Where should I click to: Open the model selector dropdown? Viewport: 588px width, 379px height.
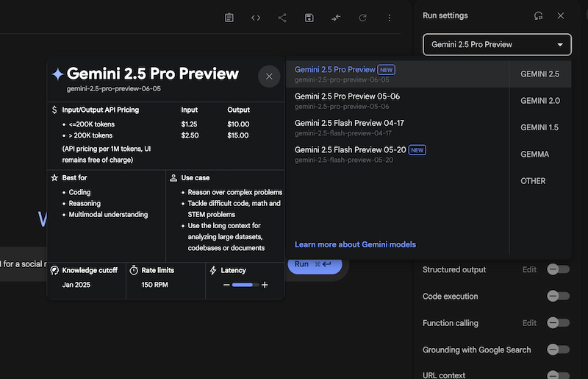pos(497,45)
